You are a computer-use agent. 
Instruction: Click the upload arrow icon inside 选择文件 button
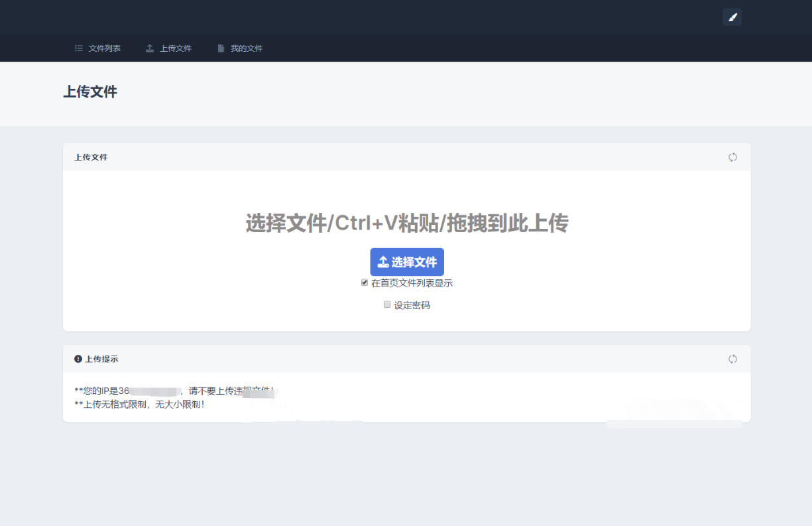[x=382, y=263]
